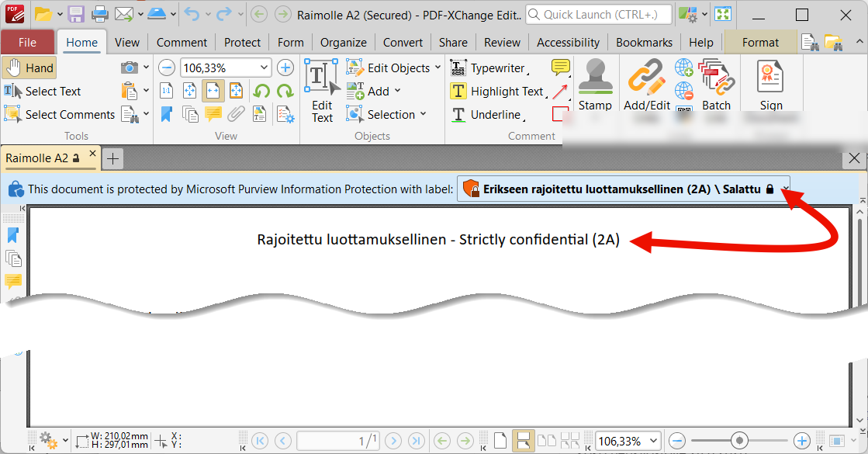Click the Sign document icon
Viewport: 868px width, 454px height.
pyautogui.click(x=770, y=84)
